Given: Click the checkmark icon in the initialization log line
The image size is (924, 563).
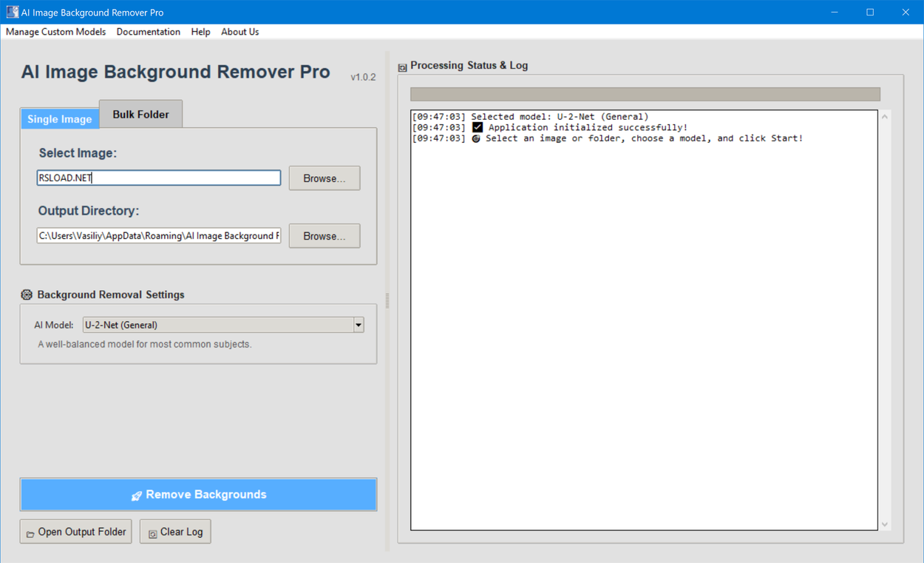Looking at the screenshot, I should 477,127.
